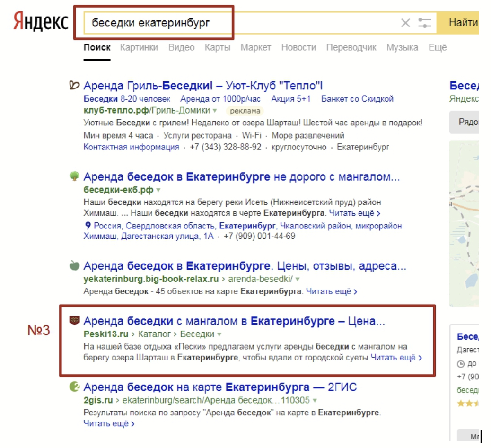Screen dimensions: 491x448
Task: Expand the Peski13.ru Беседки dropdown arrow
Action: point(219,334)
